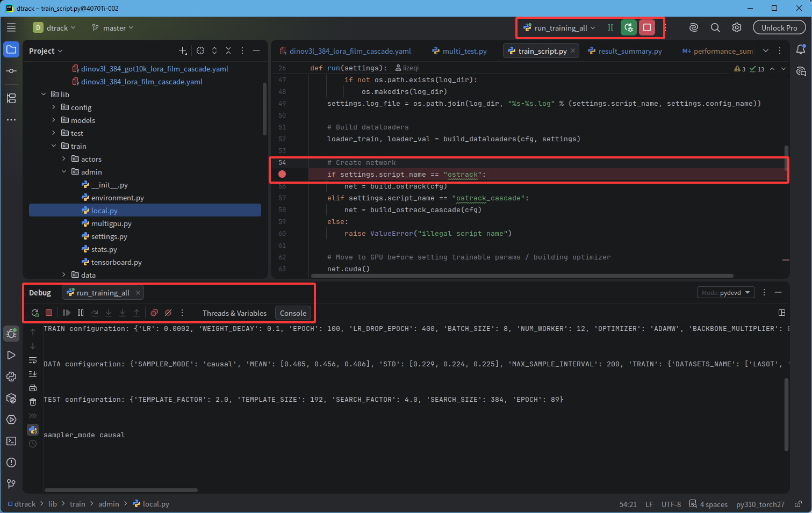The width and height of the screenshot is (812, 513).
Task: Toggle scroll to end in console
Action: coord(33,374)
